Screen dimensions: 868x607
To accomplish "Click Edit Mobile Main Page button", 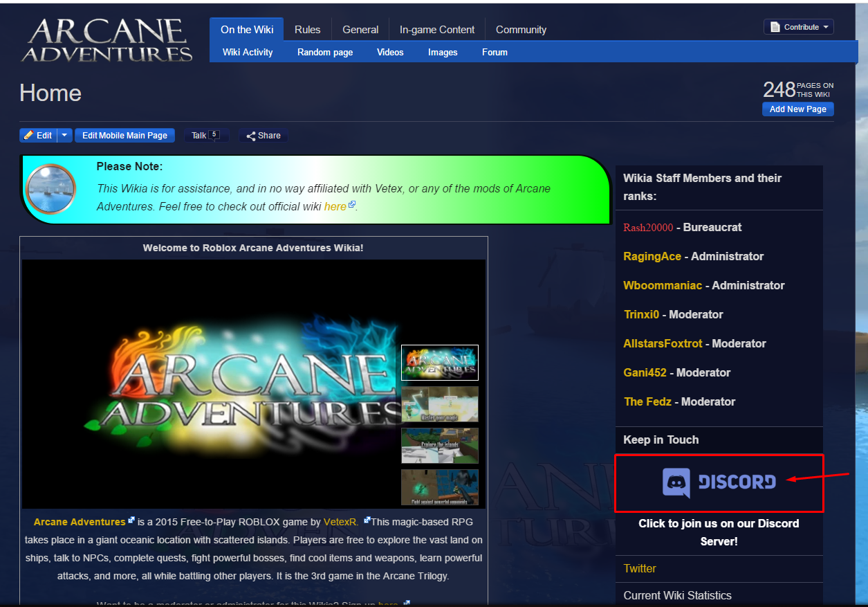I will (x=124, y=136).
